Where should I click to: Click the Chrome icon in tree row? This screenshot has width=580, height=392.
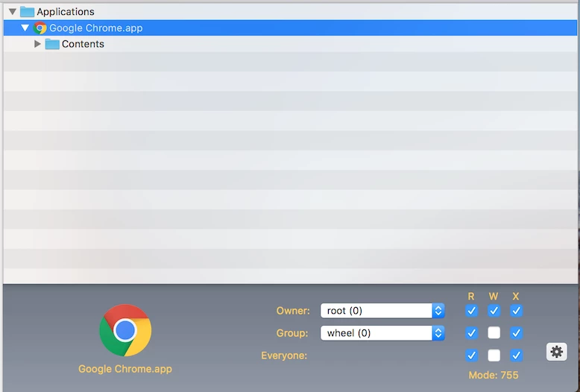40,28
